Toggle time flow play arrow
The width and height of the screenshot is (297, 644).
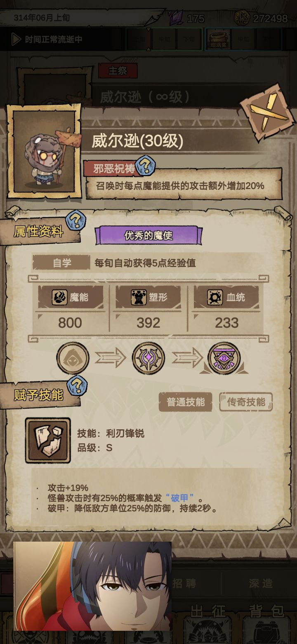16,39
